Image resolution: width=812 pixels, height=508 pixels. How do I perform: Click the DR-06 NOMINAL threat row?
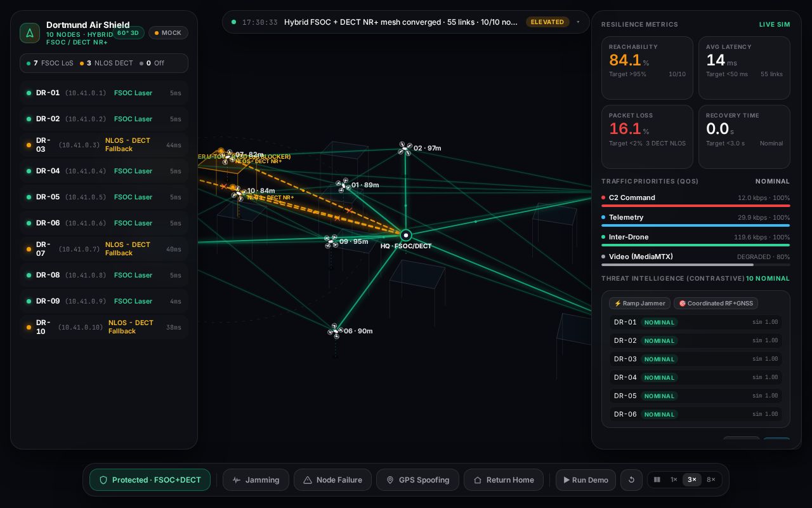click(x=696, y=414)
